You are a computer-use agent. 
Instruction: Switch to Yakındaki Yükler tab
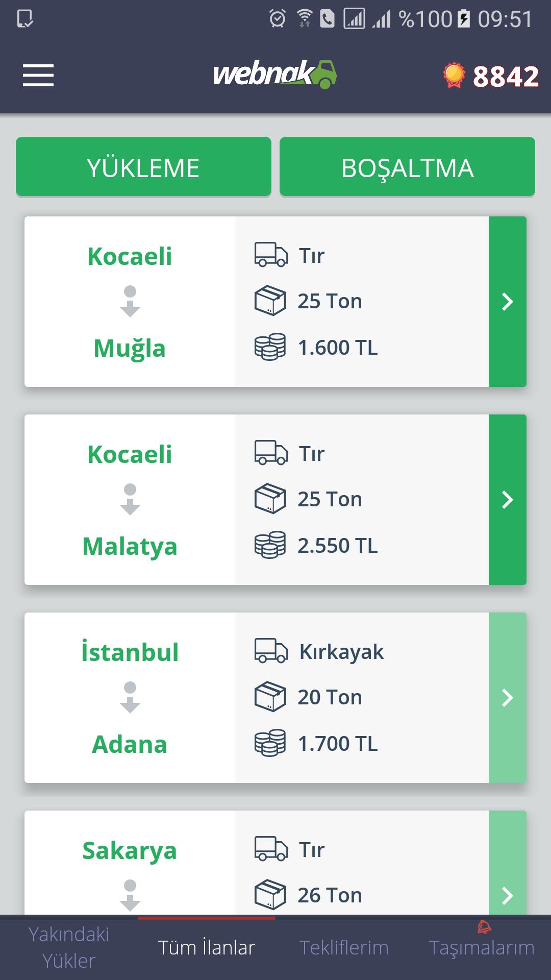click(x=69, y=947)
